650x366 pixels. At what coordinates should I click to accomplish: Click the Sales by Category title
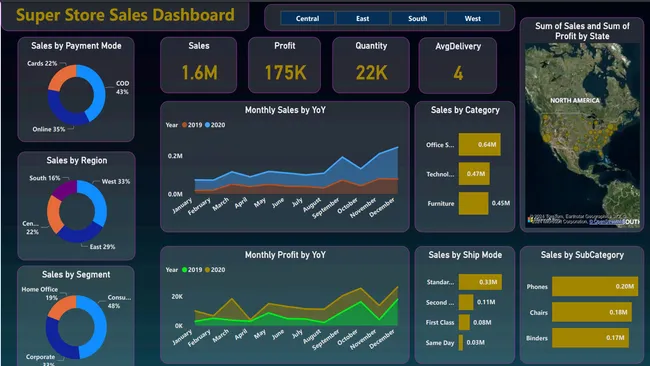(x=465, y=110)
